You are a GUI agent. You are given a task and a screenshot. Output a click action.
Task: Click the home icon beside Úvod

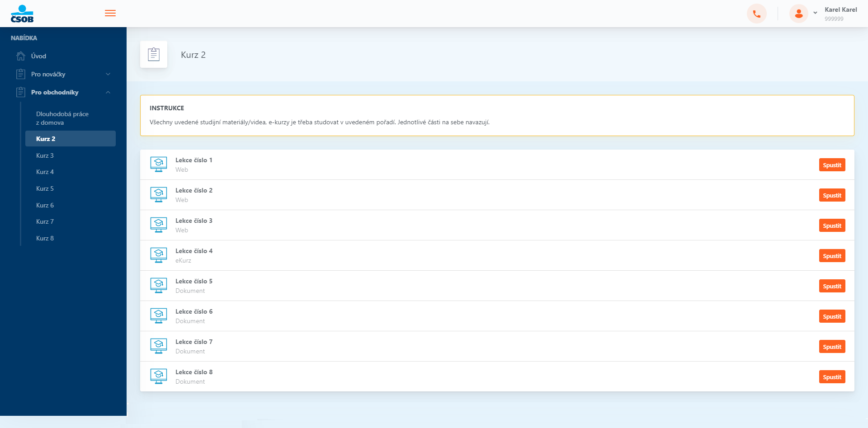pyautogui.click(x=21, y=56)
